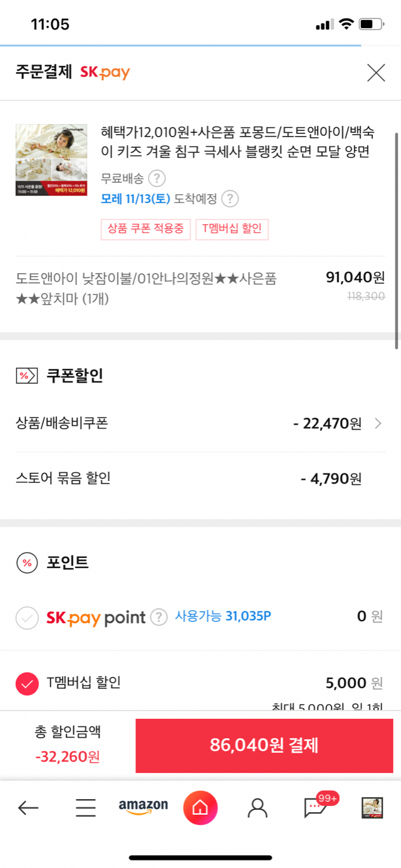Uncheck the T멤버십 할인 checkbox
The width and height of the screenshot is (401, 868).
[27, 684]
